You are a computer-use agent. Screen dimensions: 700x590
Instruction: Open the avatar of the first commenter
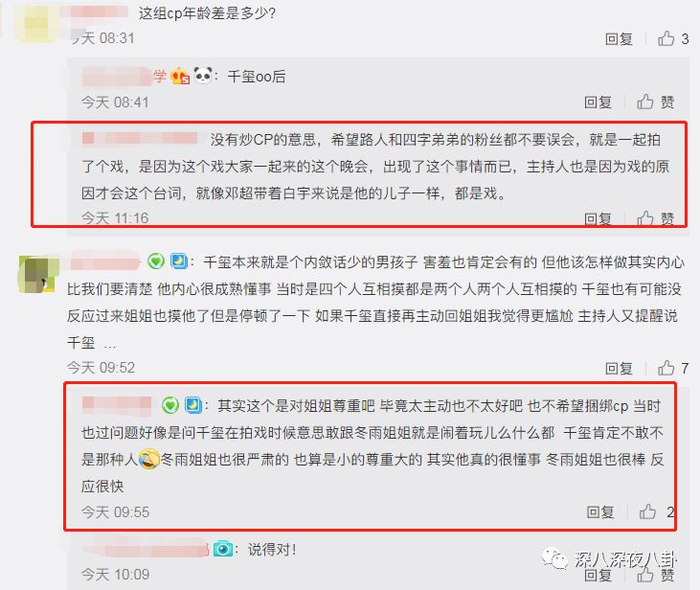(37, 21)
